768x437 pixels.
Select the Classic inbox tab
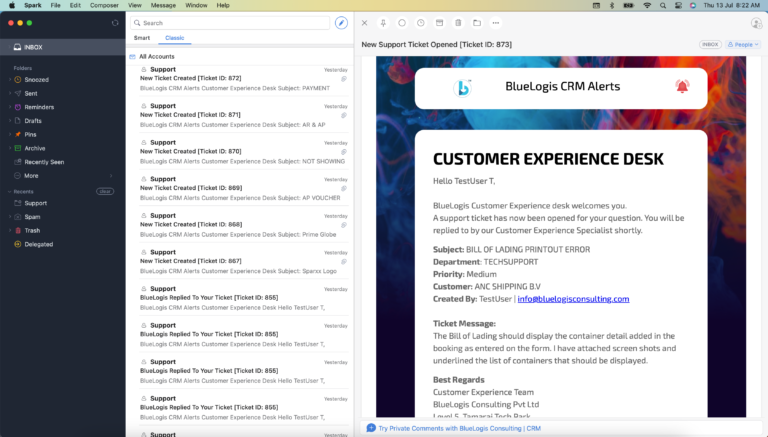coord(174,37)
